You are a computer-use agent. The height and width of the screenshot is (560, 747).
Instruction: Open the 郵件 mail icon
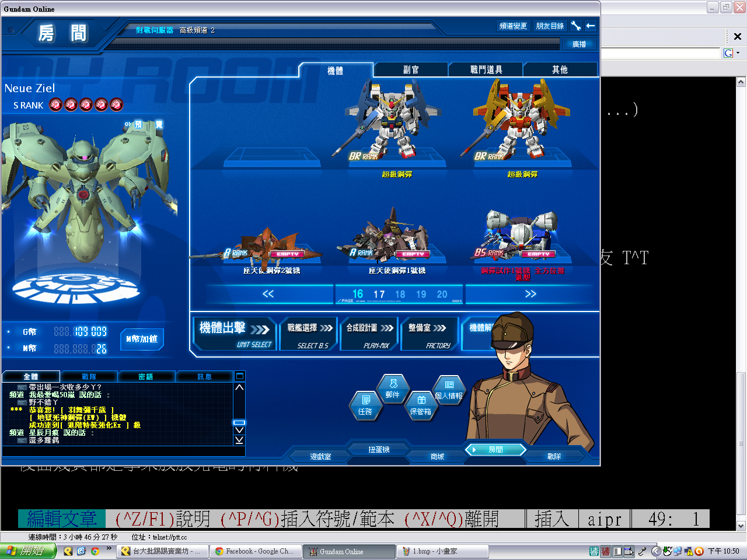coord(393,388)
